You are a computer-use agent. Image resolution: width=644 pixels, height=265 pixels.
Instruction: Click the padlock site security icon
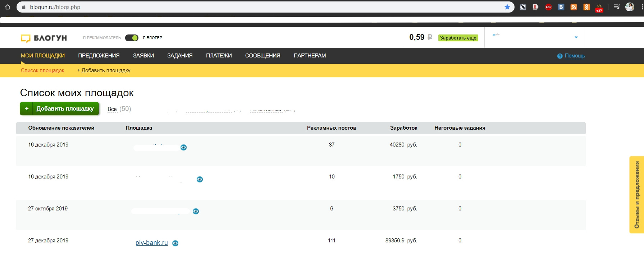(24, 7)
